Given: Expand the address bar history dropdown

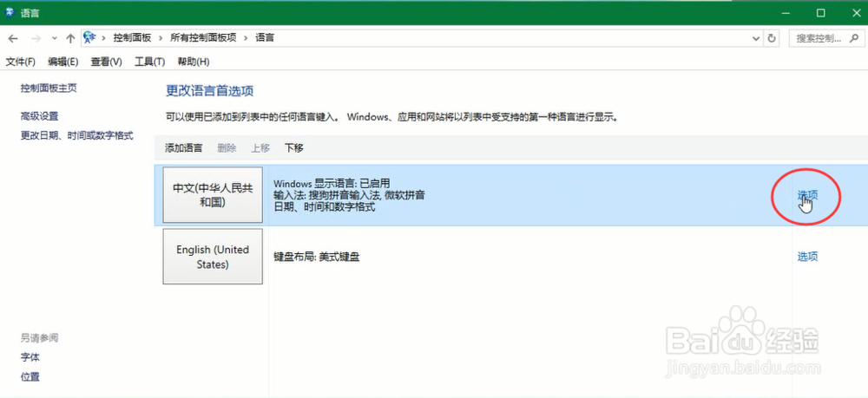Looking at the screenshot, I should pyautogui.click(x=756, y=38).
